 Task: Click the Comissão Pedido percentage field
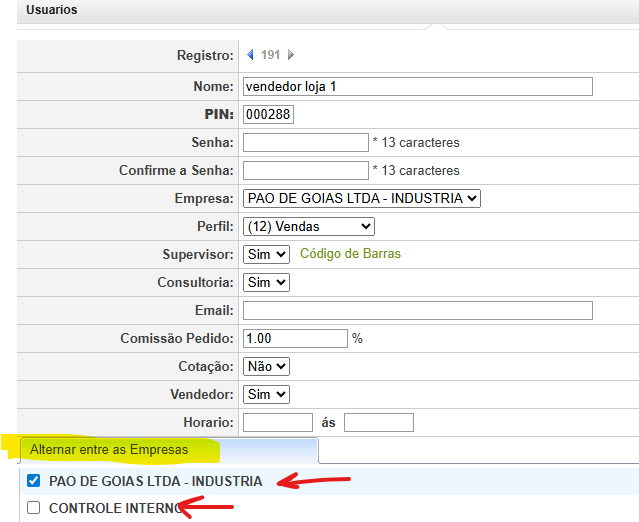[295, 338]
